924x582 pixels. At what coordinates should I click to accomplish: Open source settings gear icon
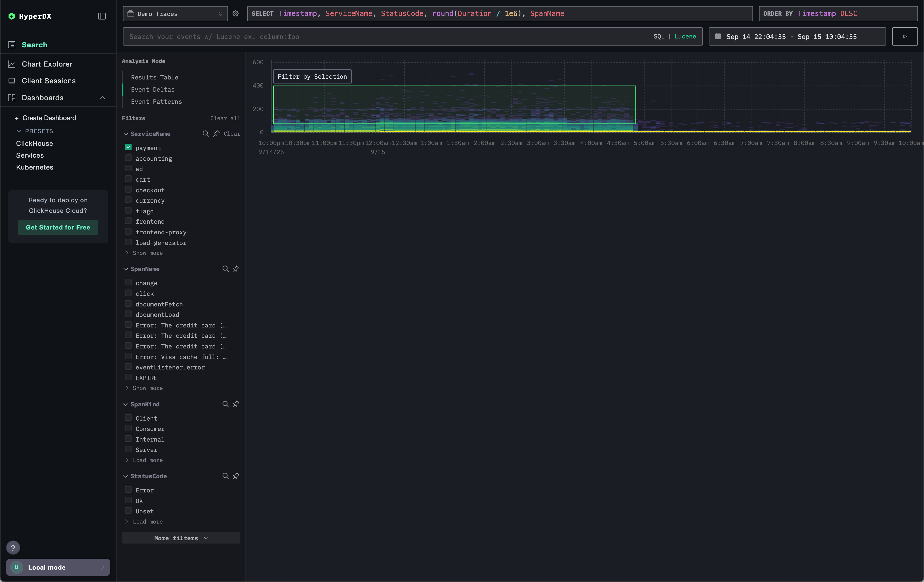236,13
